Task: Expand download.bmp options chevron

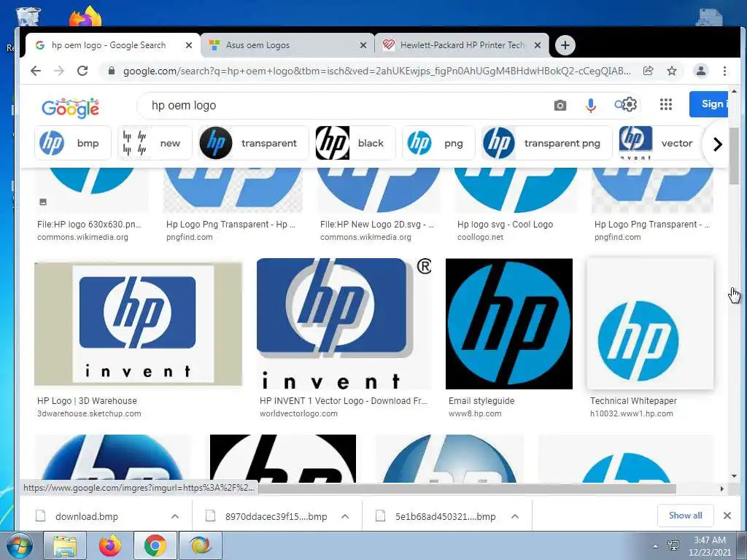Action: [175, 516]
